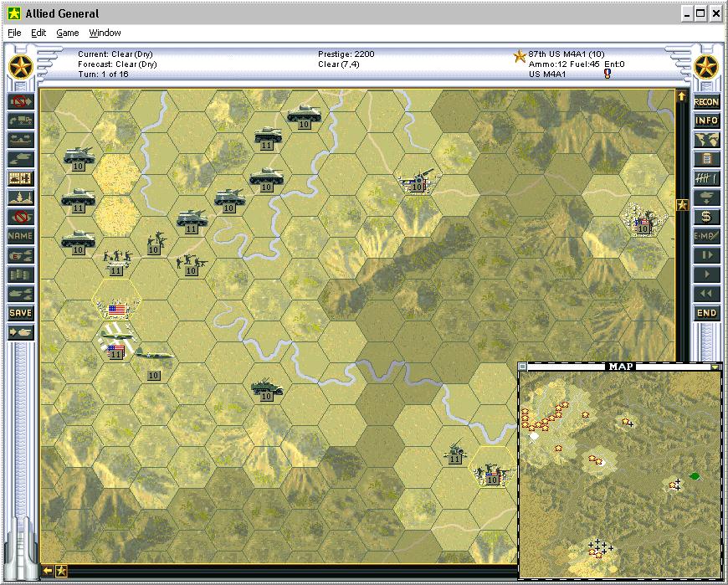Click the medal icon beside US M4A1
The image size is (728, 585).
point(608,74)
